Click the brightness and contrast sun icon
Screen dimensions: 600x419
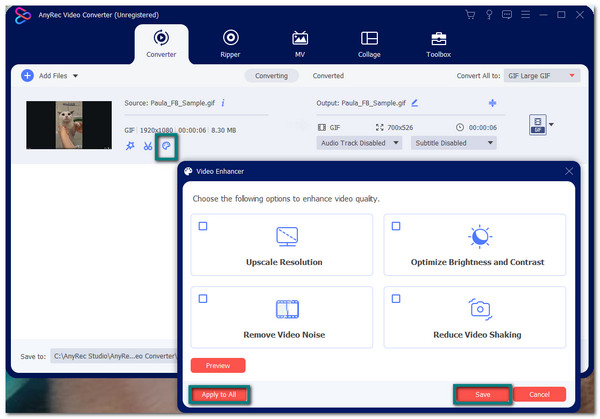[480, 236]
